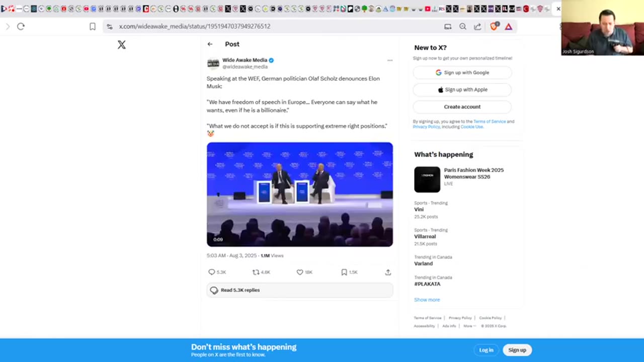Open Read 5.3K replies button
Image resolution: width=644 pixels, height=362 pixels.
click(300, 290)
